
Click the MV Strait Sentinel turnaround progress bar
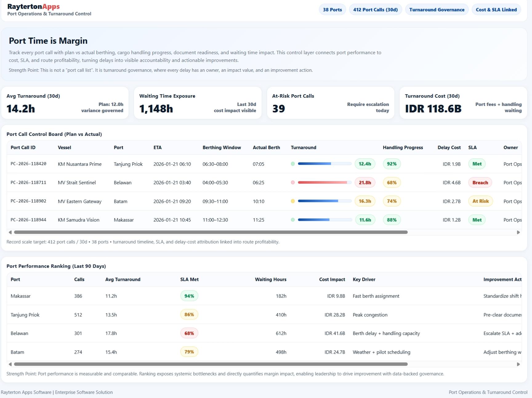coord(324,182)
